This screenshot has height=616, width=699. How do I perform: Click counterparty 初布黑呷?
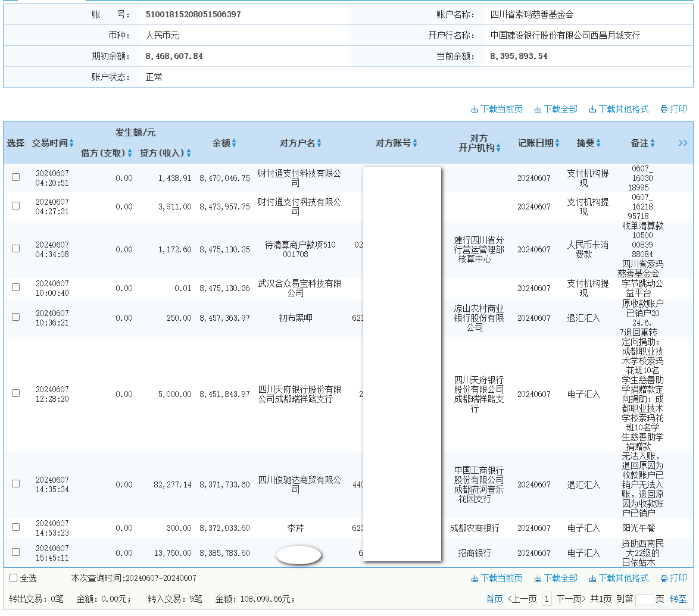coord(295,318)
